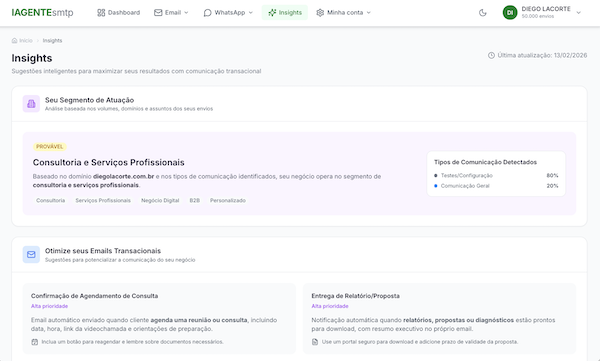Click the Consultoria tag
Viewport: 600px width, 361px height.
(51, 201)
